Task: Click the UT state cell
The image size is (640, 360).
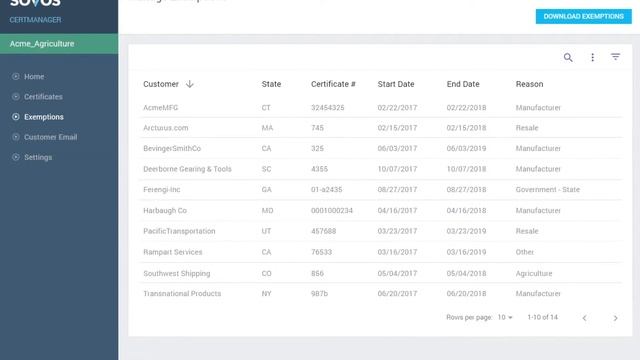Action: [x=266, y=231]
